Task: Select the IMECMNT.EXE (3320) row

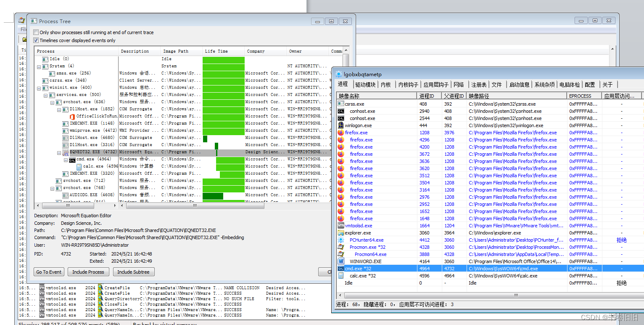Action: click(x=188, y=173)
